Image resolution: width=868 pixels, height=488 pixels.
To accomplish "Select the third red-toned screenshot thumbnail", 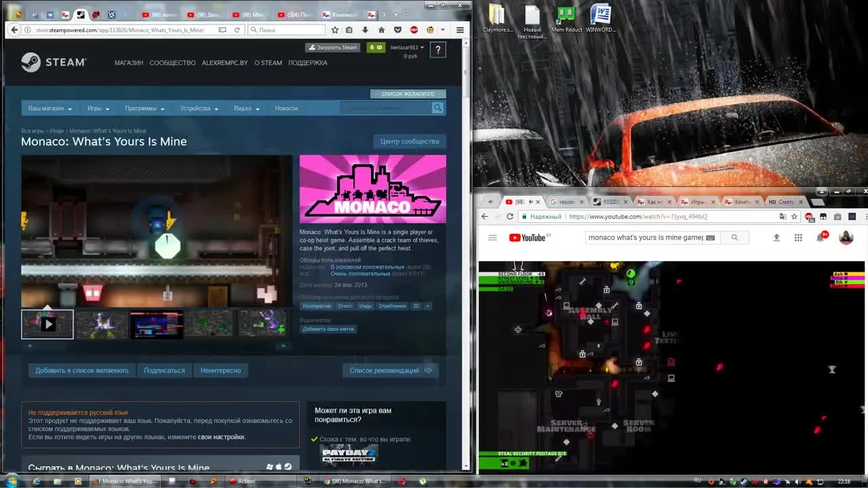I will pos(157,325).
